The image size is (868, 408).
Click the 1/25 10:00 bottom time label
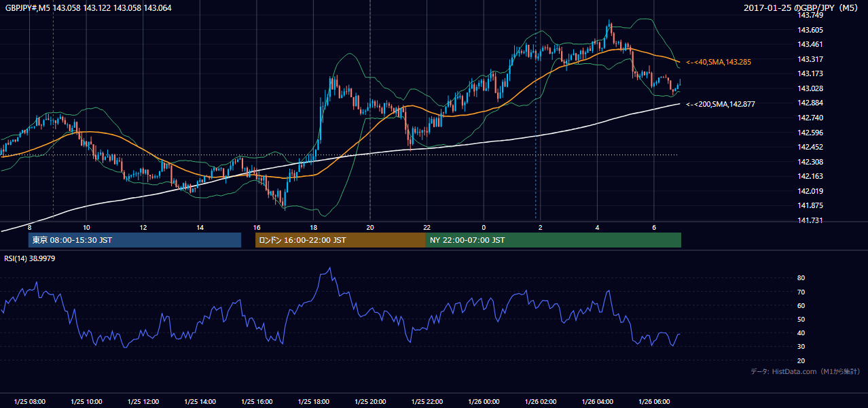pos(86,402)
